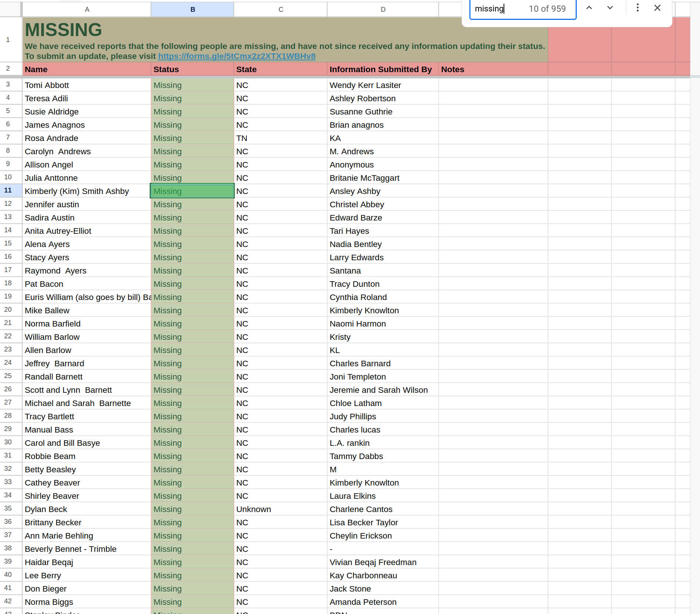Select the 'Kay Charbonneau' cell
This screenshot has height=614, width=700.
tap(383, 575)
